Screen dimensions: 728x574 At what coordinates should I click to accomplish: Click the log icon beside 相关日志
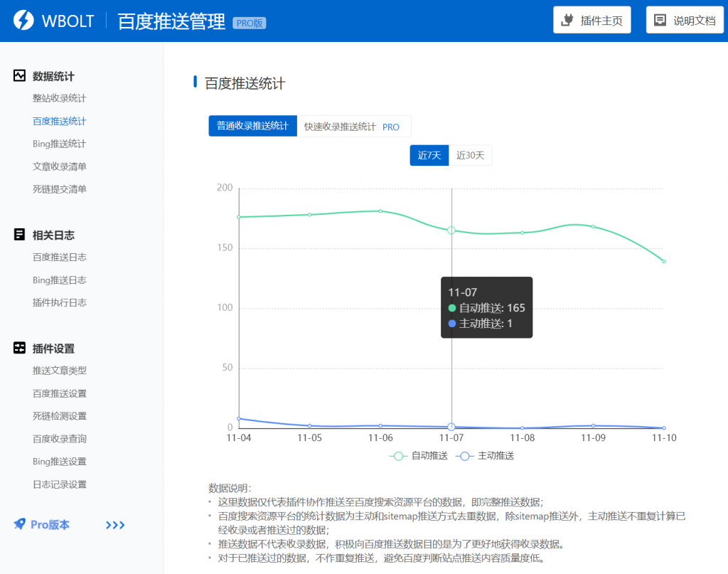21,235
